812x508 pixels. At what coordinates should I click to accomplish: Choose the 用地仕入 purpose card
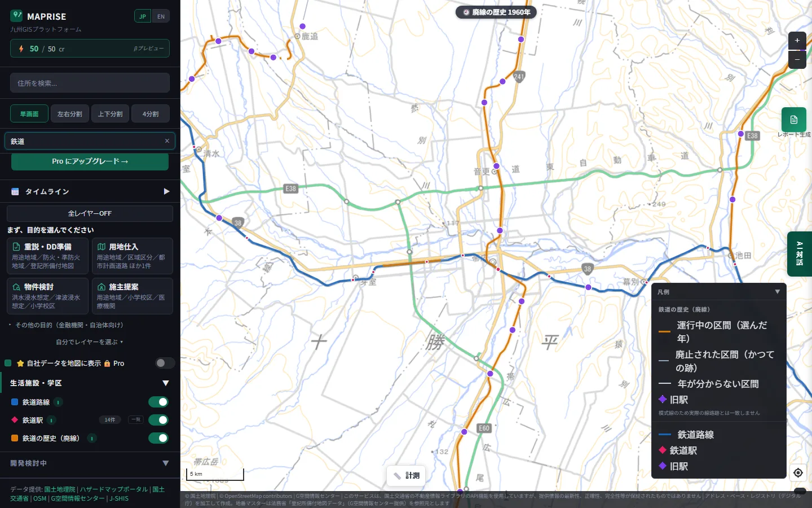pyautogui.click(x=133, y=256)
